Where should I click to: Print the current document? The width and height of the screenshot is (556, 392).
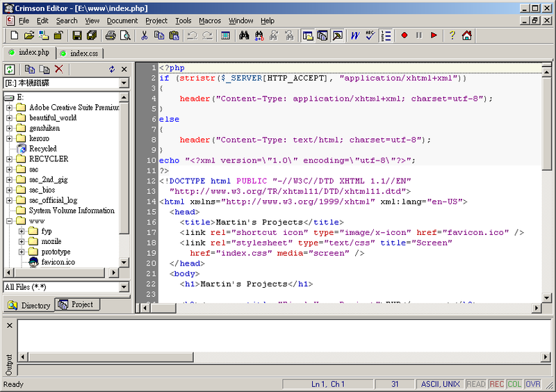coord(111,35)
